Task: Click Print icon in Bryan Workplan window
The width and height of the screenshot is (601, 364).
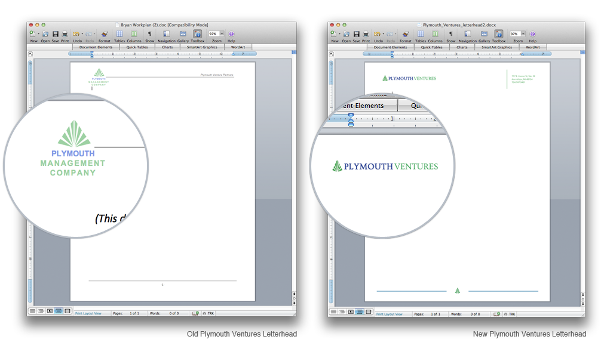Action: pos(65,34)
